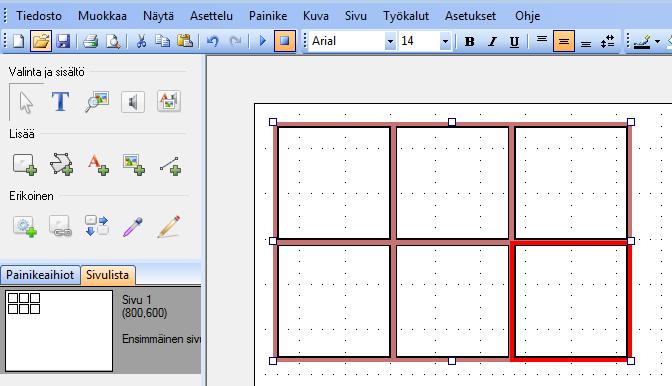The width and height of the screenshot is (672, 386).
Task: Click the add button icon under Lisää
Action: tap(24, 165)
